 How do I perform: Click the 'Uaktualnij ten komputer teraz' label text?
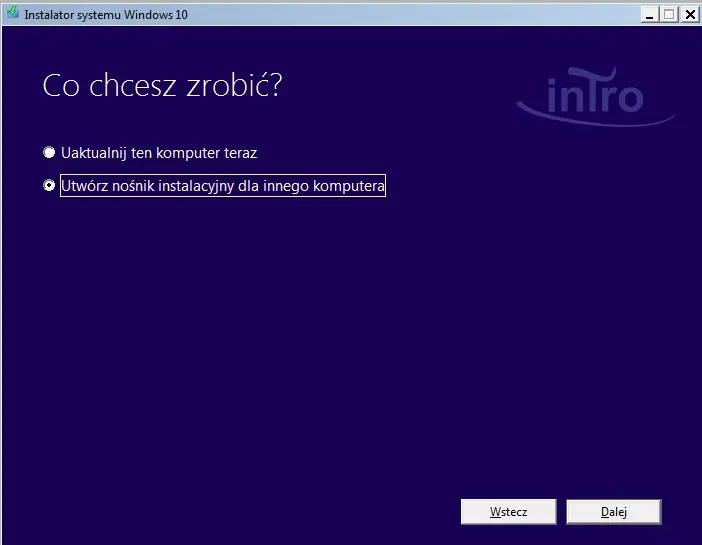(159, 153)
